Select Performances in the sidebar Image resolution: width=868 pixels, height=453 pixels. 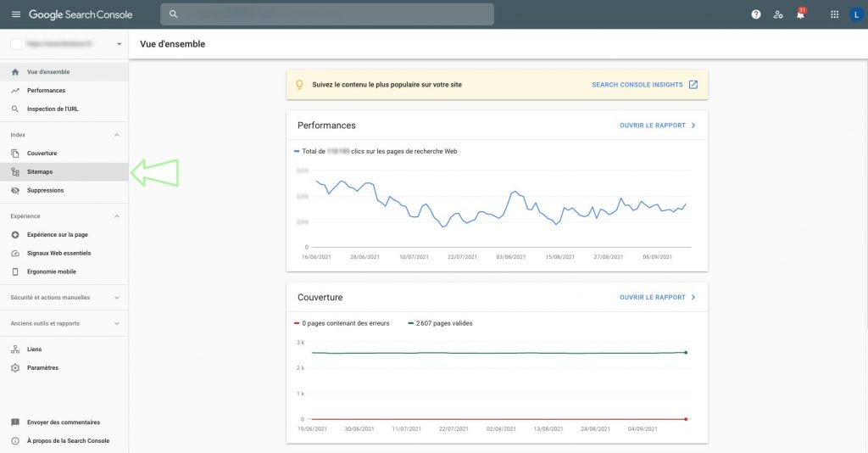46,90
